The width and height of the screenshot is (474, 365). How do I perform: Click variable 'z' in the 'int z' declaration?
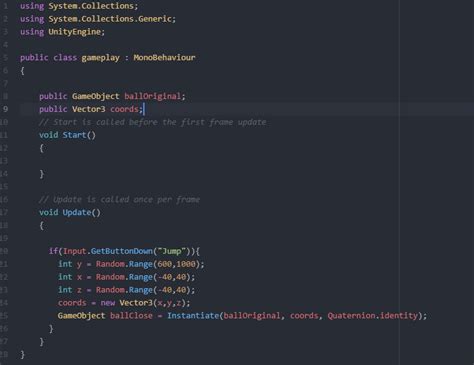[79, 290]
